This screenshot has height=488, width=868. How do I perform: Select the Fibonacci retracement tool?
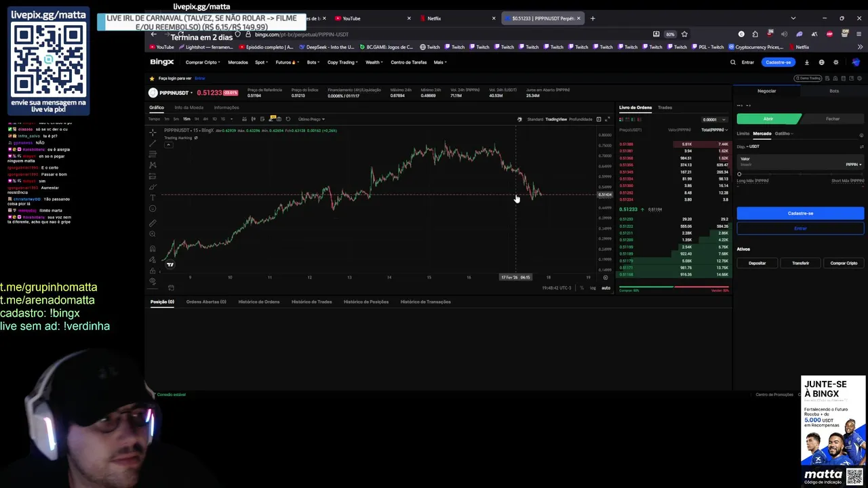tap(153, 155)
